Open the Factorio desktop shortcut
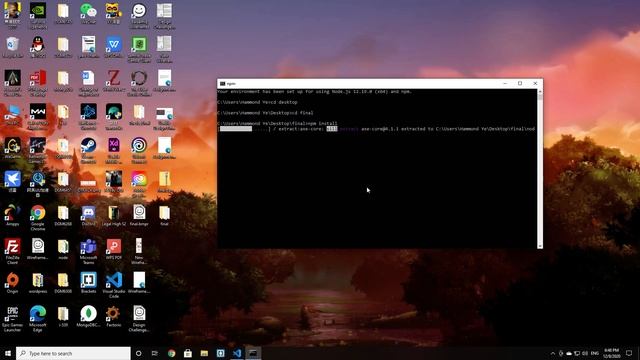Viewport: 640px width, 360px height. [113, 316]
